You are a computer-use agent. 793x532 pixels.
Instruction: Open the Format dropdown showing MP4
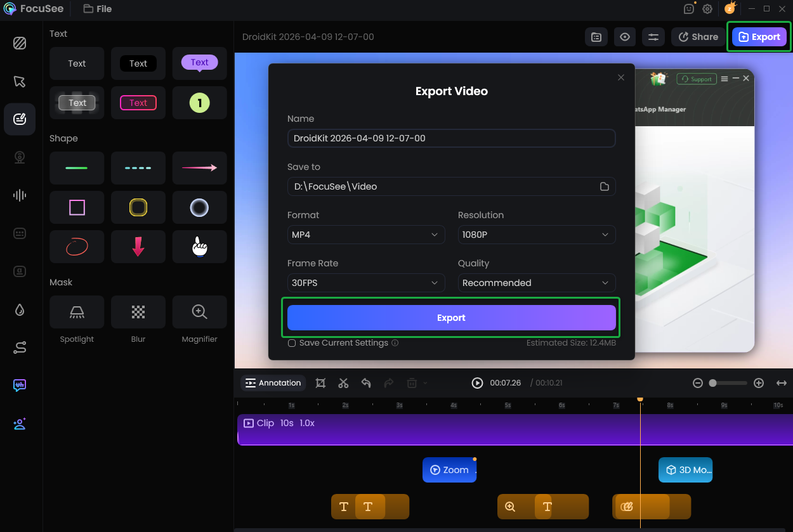[x=366, y=235]
